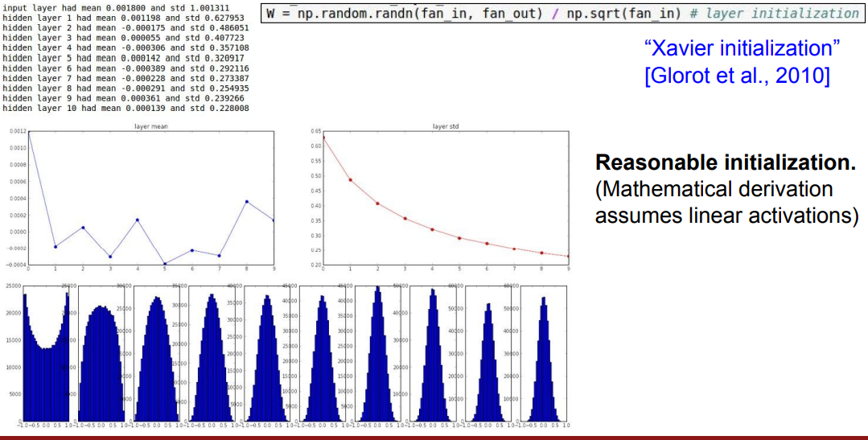Select the 'hidden layer 7 had mean -0.000228' line
Viewport: 868px width, 440px height.
tap(125, 78)
